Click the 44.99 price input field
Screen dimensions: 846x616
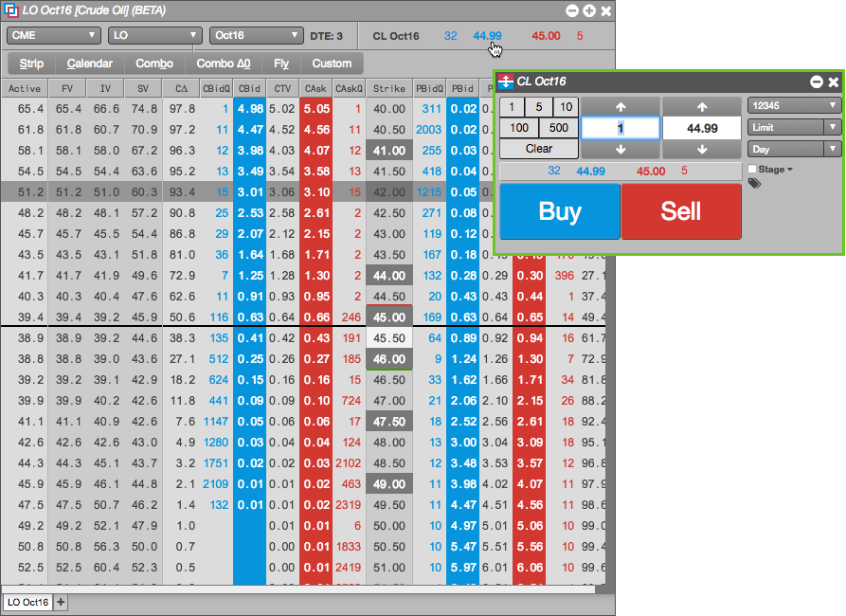(x=702, y=128)
